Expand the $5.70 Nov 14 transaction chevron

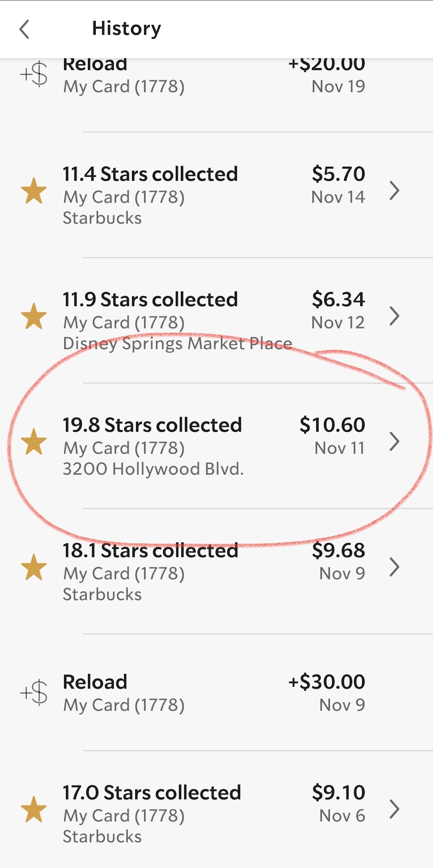tap(394, 191)
